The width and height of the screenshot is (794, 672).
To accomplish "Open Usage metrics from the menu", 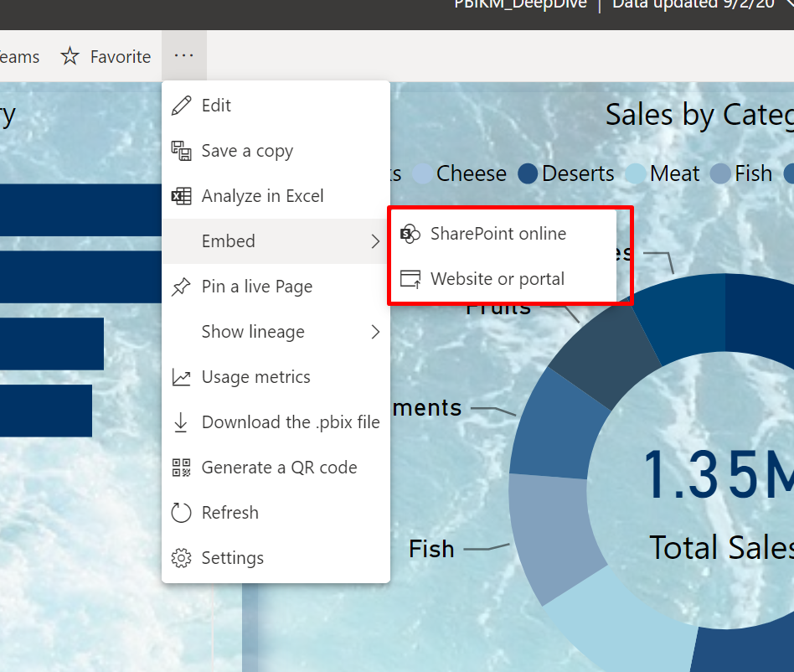I will tap(276, 377).
